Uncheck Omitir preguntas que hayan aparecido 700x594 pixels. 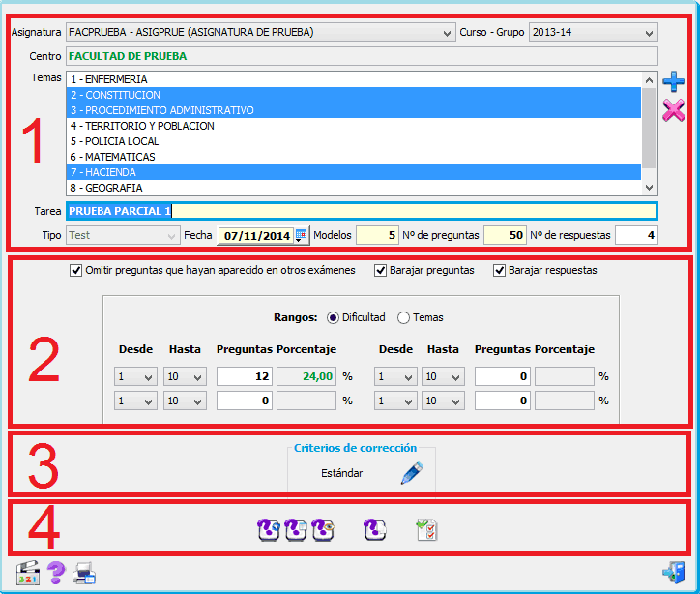click(x=76, y=271)
